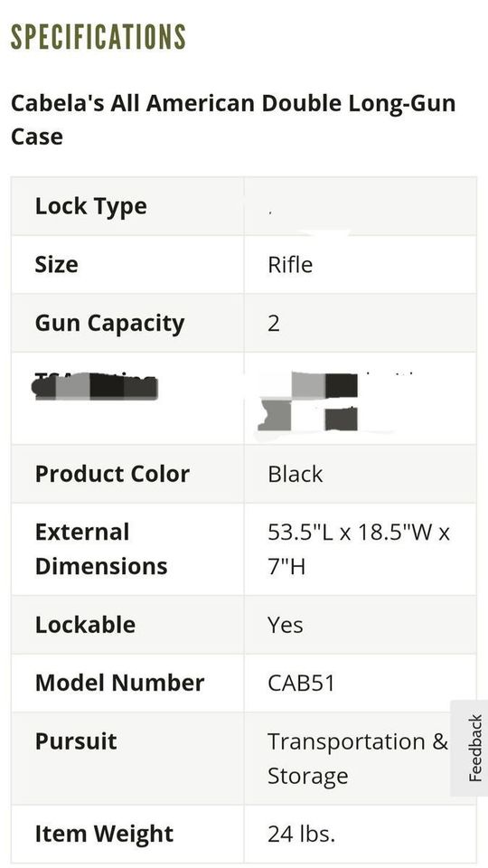Click the Rifle size value
Viewport: 488px width, 868px height.
coord(290,265)
